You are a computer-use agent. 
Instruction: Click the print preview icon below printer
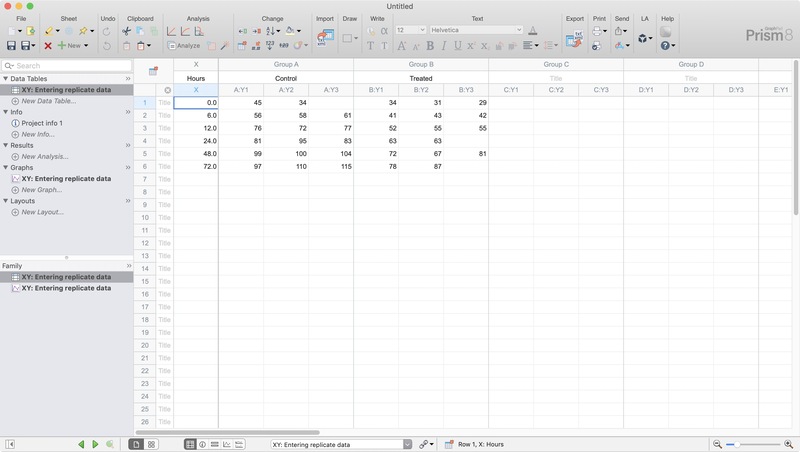point(596,46)
